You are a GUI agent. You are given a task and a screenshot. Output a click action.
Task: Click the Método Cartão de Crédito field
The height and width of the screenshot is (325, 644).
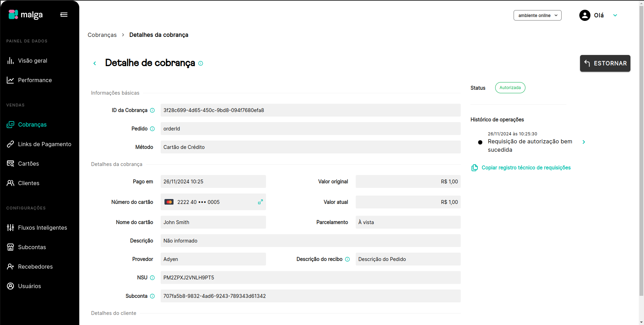[x=311, y=147]
